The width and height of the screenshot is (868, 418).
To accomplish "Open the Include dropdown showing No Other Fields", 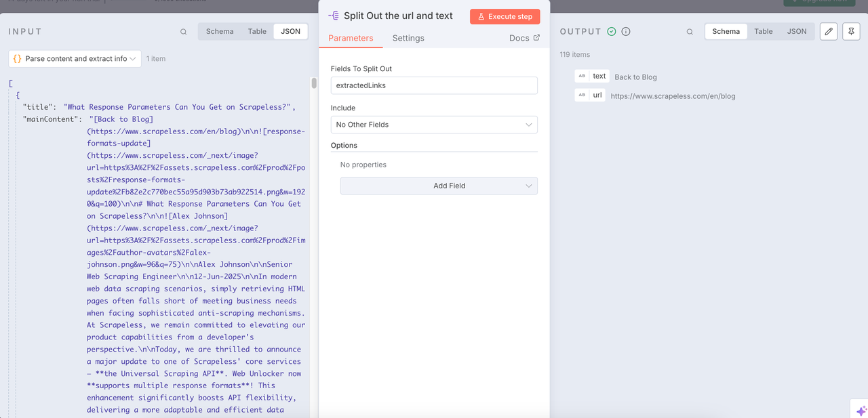I will coord(434,125).
